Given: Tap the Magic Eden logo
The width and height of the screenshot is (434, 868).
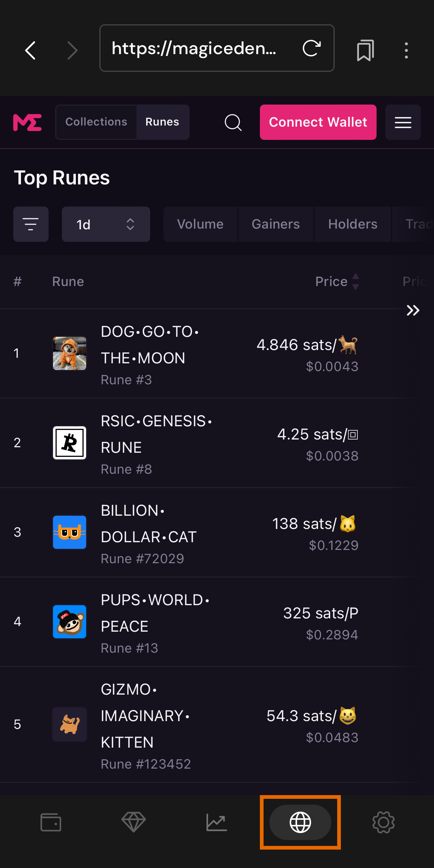Looking at the screenshot, I should pos(28,122).
